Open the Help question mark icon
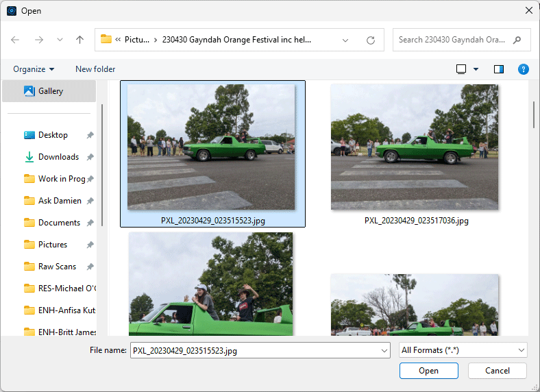This screenshot has width=540, height=392. tap(523, 69)
